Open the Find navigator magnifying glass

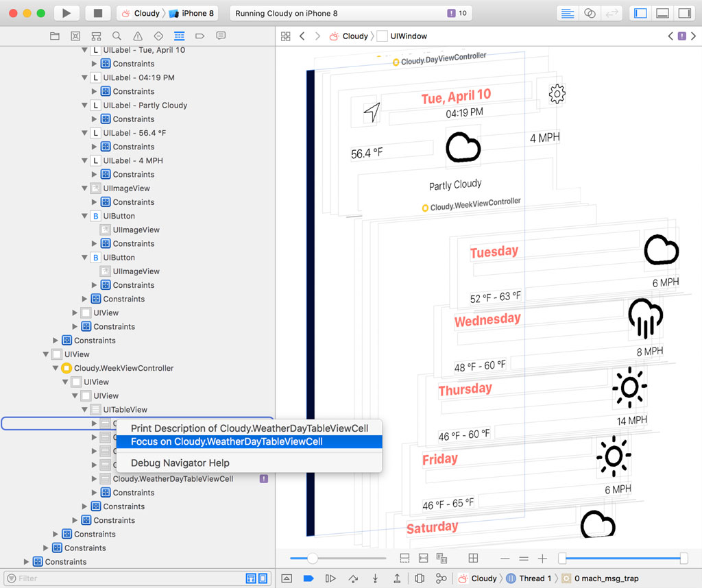115,36
